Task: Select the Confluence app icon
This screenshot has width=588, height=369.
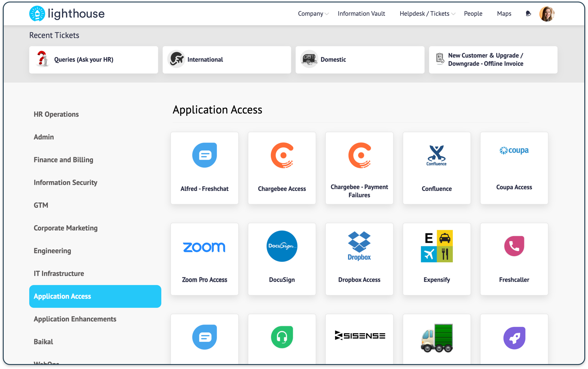Action: [x=437, y=155]
